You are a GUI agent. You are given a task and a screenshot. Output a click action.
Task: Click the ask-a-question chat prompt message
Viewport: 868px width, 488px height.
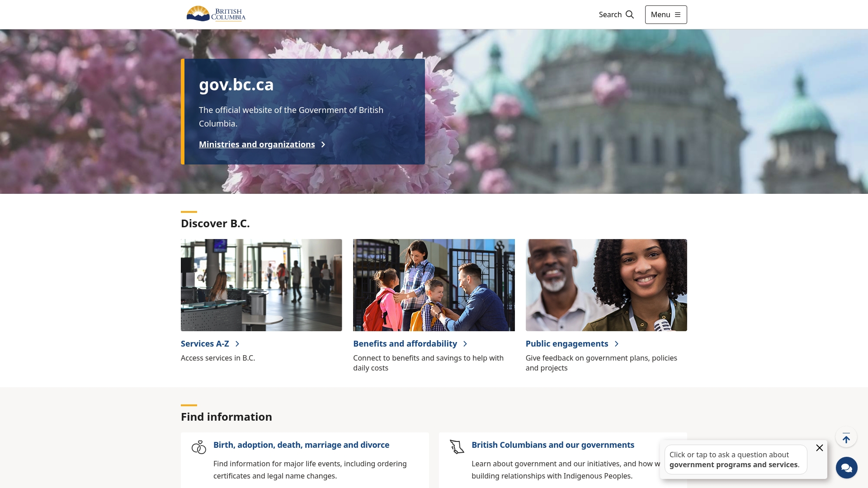(x=736, y=460)
